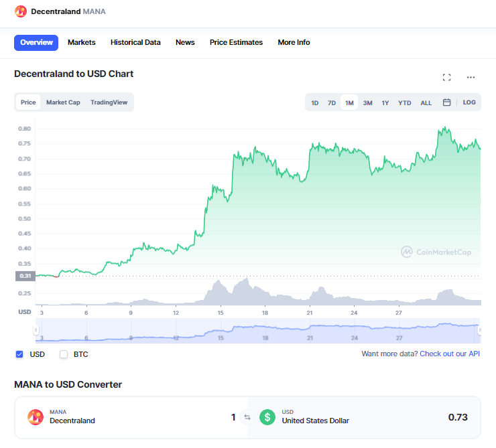Screen dimensions: 496x448
Task: Set chart range to 7D
Action: click(332, 102)
